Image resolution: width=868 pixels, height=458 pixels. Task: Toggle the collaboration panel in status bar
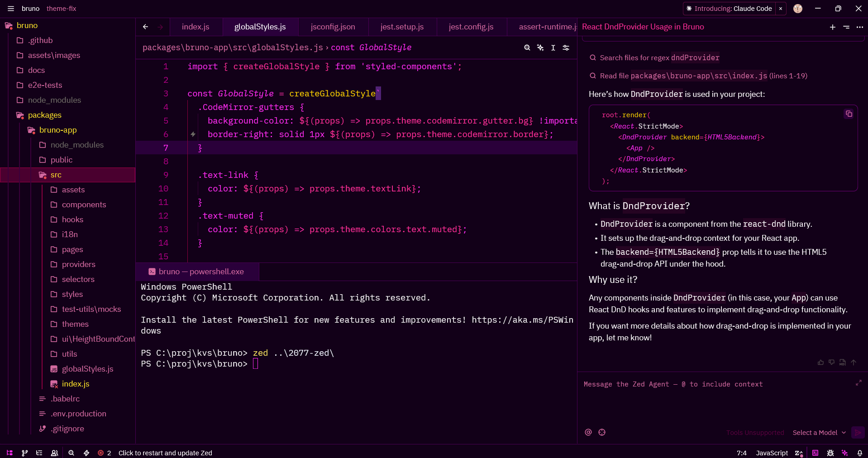[54, 453]
